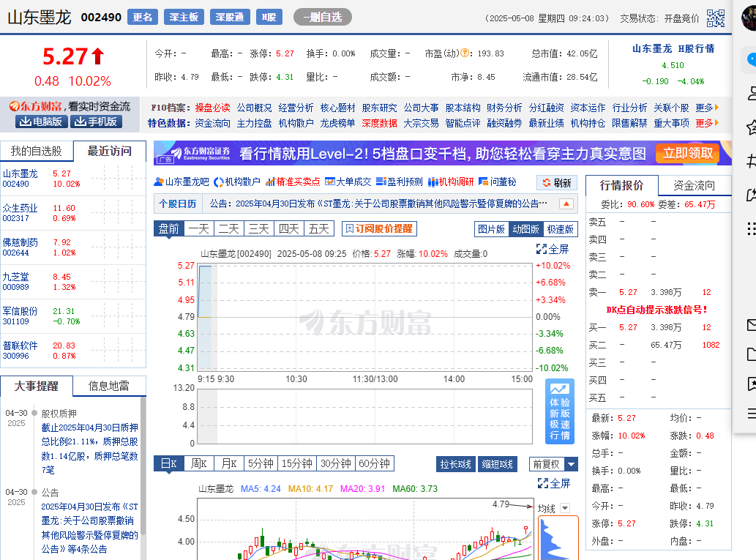Select 周K chart period
This screenshot has width=756, height=560.
[198, 463]
